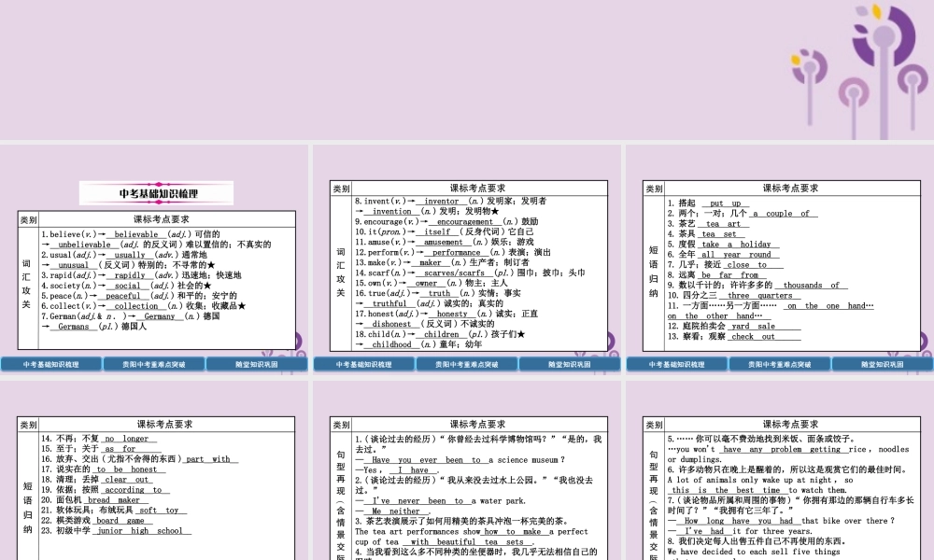This screenshot has width=934, height=560.
Task: Click 随堂知识巩固 button under the invent slide
Action: (570, 364)
